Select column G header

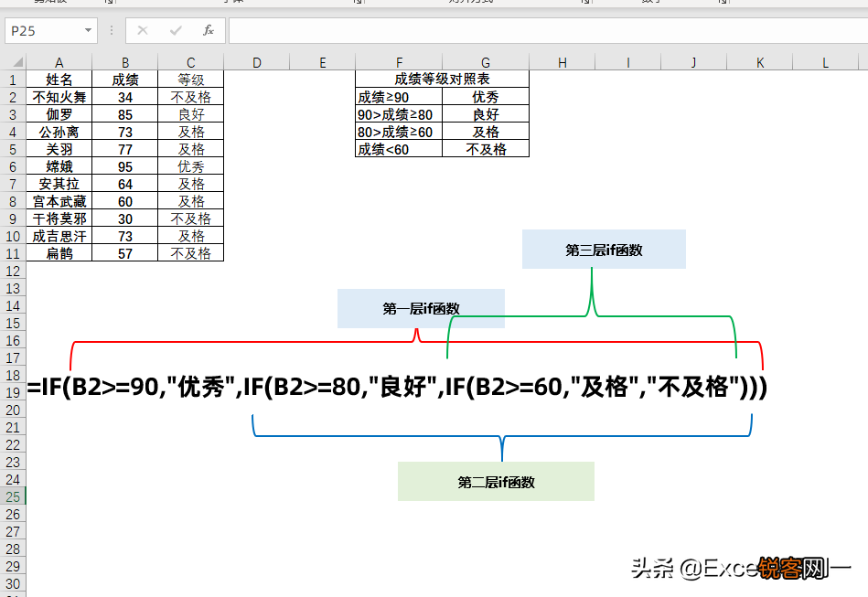click(486, 62)
